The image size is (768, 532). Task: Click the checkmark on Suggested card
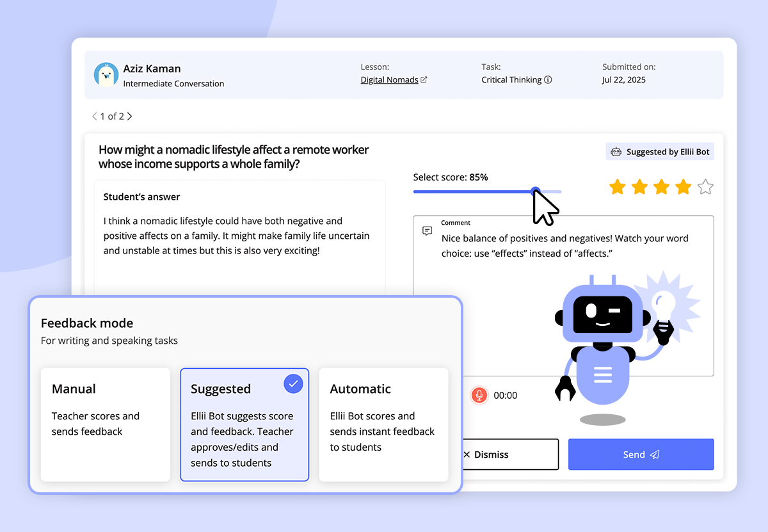tap(293, 383)
